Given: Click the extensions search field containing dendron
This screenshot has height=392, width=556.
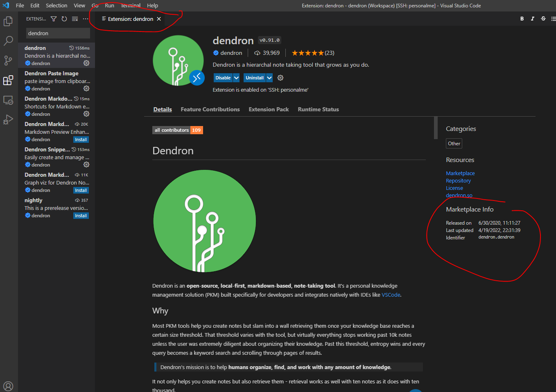Looking at the screenshot, I should tap(58, 33).
